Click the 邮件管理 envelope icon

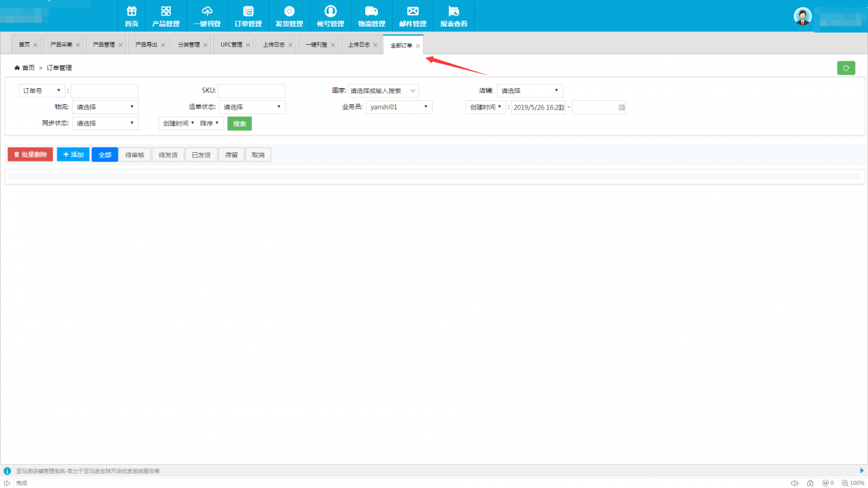(413, 16)
